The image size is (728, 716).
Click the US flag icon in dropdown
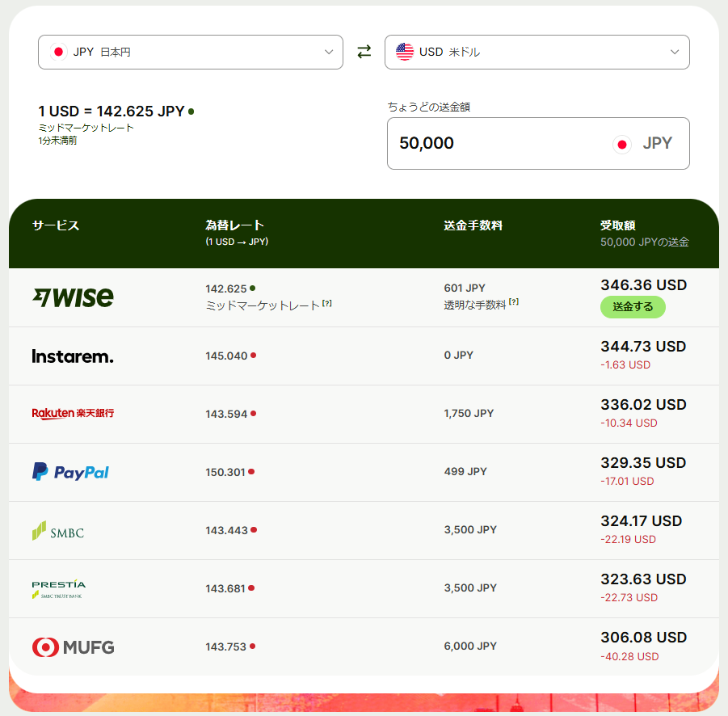click(404, 52)
